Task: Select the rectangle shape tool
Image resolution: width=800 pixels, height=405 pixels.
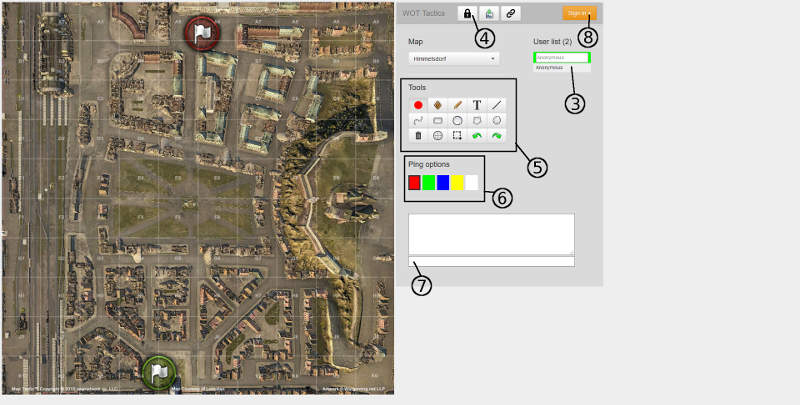Action: point(437,120)
